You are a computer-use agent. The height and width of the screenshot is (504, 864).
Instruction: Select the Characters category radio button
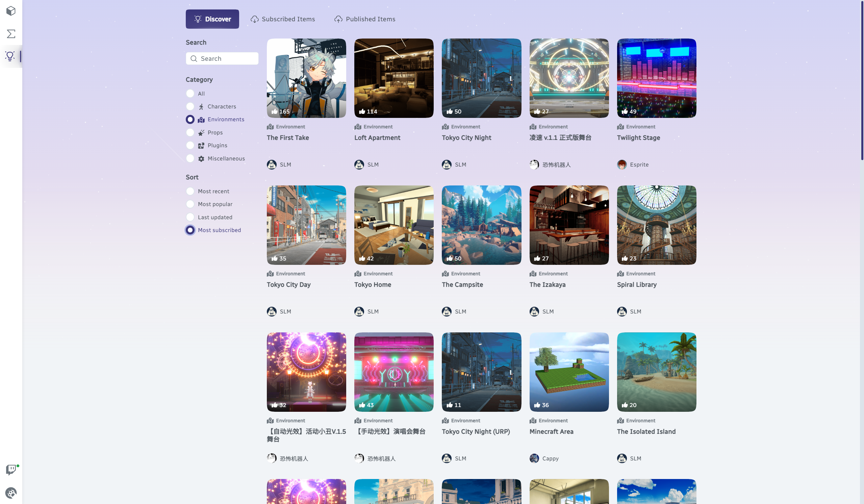(x=190, y=107)
